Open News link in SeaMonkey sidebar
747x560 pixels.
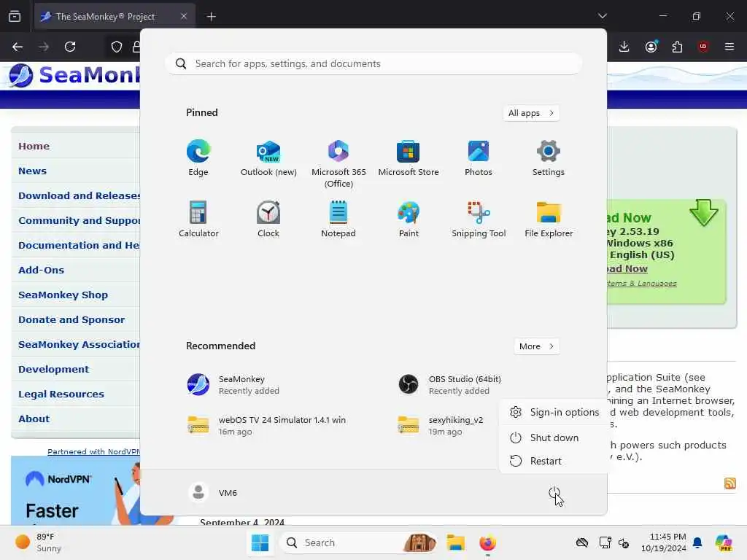pos(32,171)
